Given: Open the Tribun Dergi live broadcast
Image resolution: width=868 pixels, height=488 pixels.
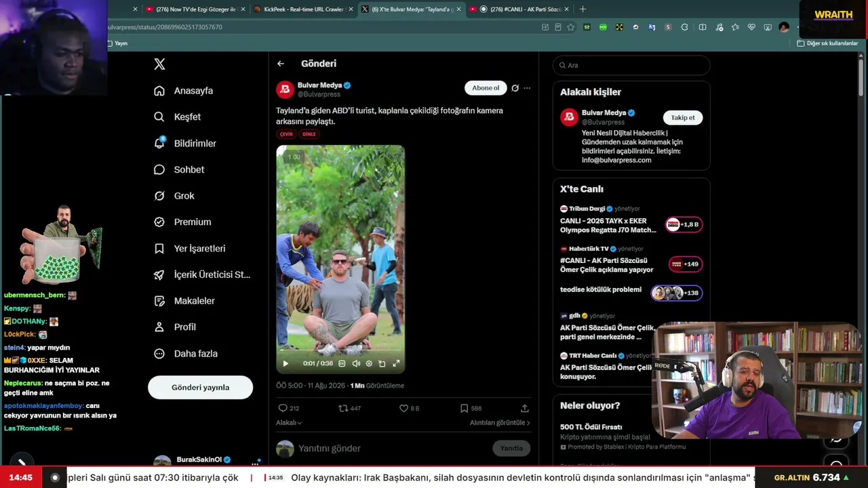Looking at the screenshot, I should pos(631,221).
